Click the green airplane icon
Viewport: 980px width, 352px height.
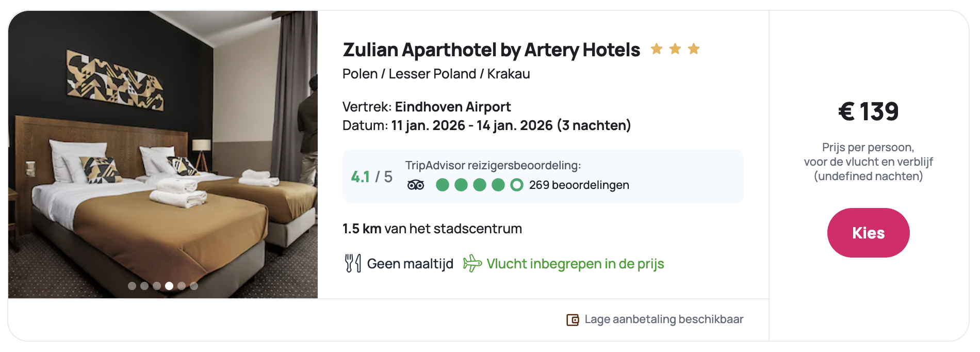472,263
